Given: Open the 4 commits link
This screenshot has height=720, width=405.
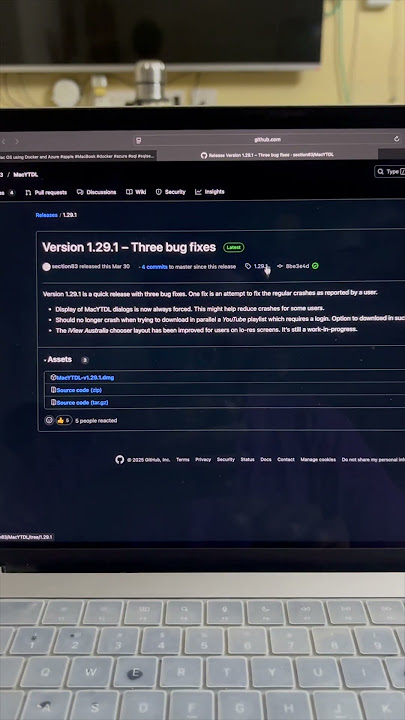Looking at the screenshot, I should (154, 267).
